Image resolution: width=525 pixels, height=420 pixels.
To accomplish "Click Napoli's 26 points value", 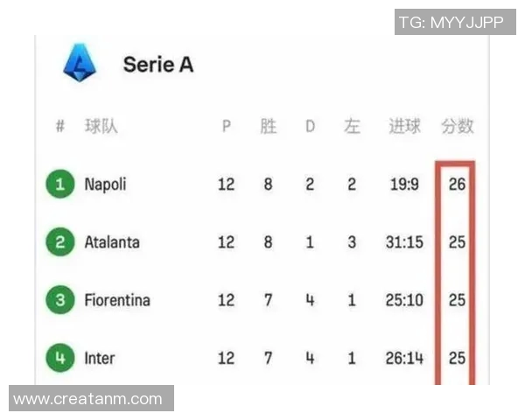I will [x=457, y=185].
